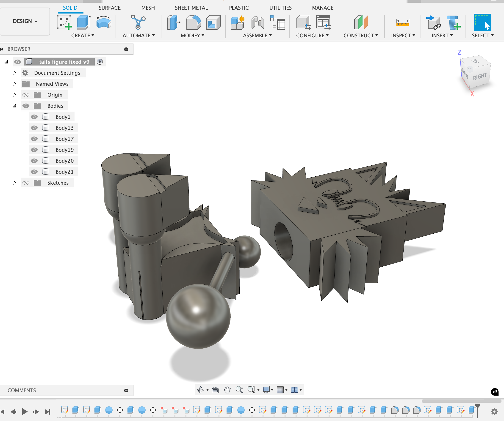This screenshot has height=421, width=504.
Task: Click the Insert Derive icon
Action: coord(433,22)
